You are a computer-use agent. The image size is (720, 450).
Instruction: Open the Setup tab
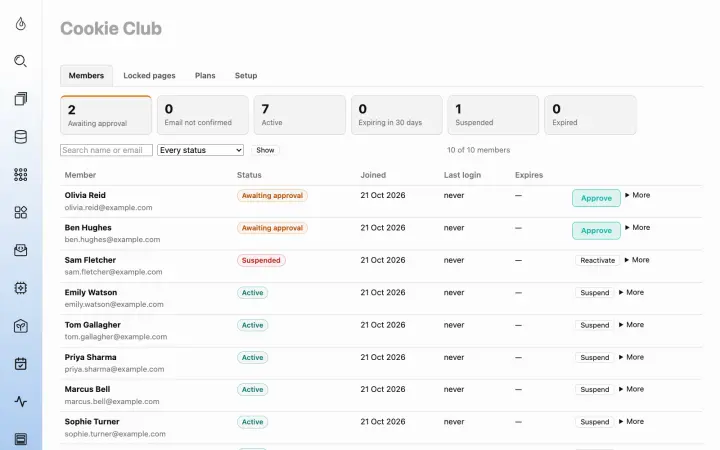pyautogui.click(x=246, y=75)
